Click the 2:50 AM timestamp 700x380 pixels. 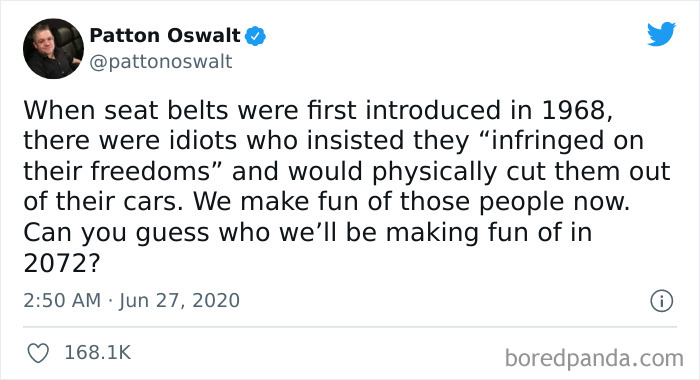[62, 301]
